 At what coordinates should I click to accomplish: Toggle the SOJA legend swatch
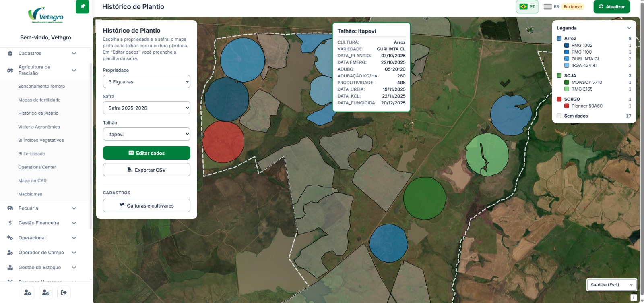[x=559, y=76]
